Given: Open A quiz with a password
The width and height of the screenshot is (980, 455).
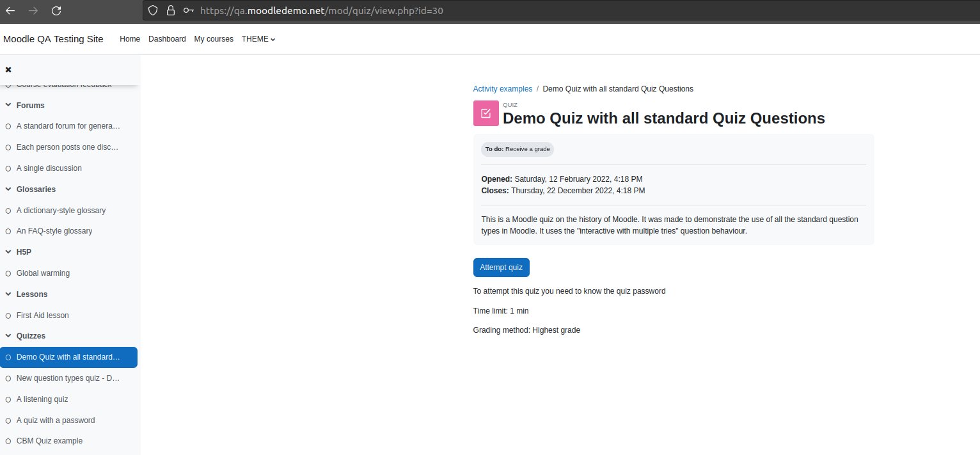Looking at the screenshot, I should pyautogui.click(x=56, y=420).
